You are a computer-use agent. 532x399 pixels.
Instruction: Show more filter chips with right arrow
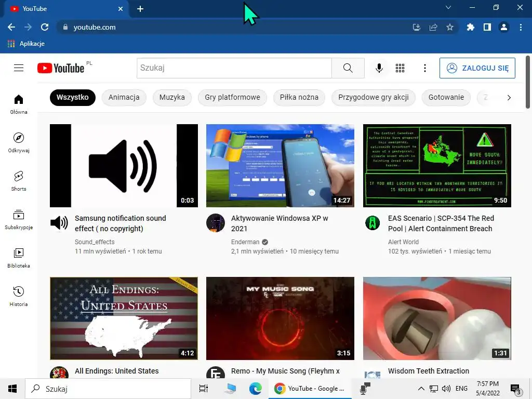(x=509, y=98)
